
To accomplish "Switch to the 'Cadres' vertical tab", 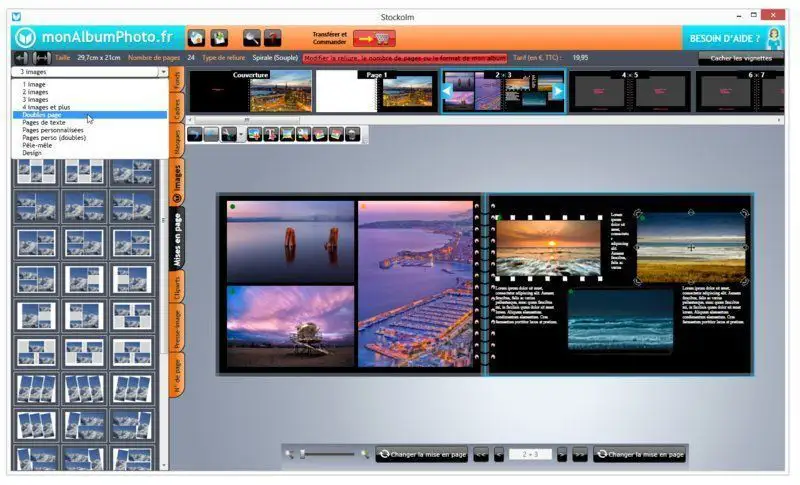I will (x=177, y=109).
